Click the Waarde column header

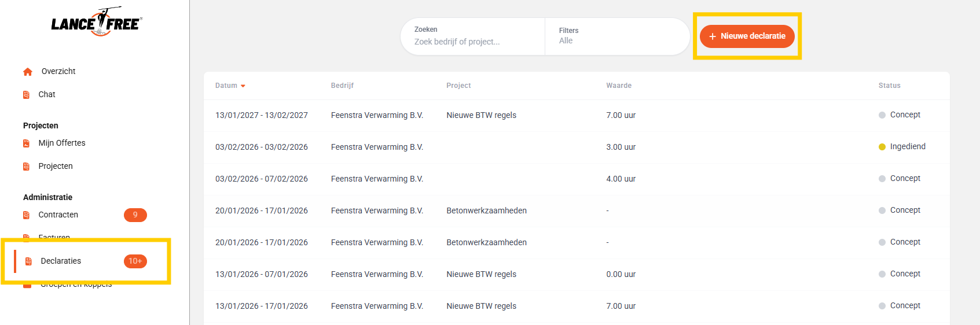tap(619, 86)
